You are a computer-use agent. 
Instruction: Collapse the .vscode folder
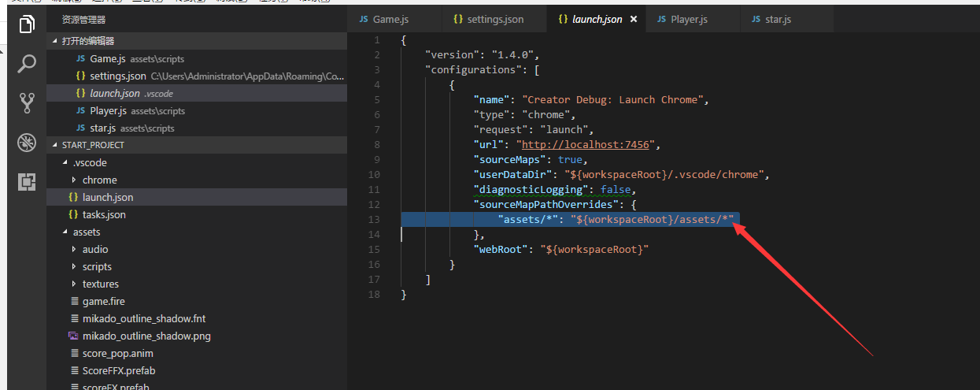coord(196,162)
